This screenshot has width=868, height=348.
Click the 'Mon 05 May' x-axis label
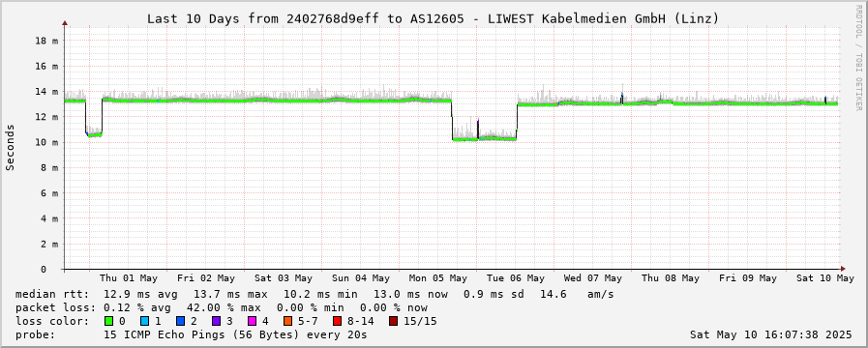(x=438, y=278)
